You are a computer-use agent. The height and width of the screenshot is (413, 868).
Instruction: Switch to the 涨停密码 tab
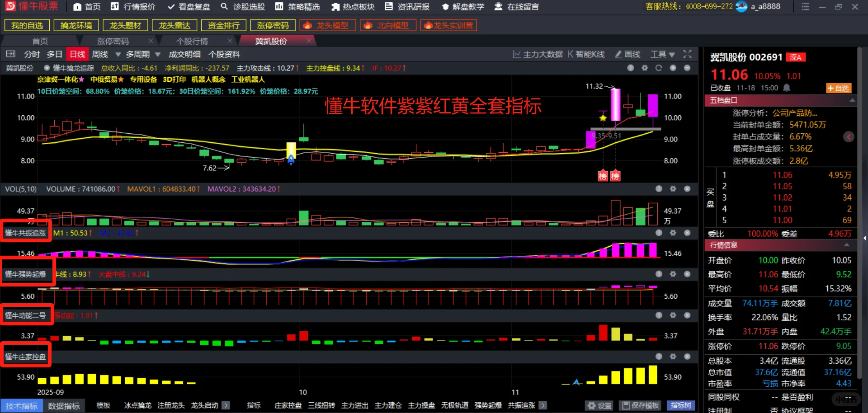coord(112,41)
